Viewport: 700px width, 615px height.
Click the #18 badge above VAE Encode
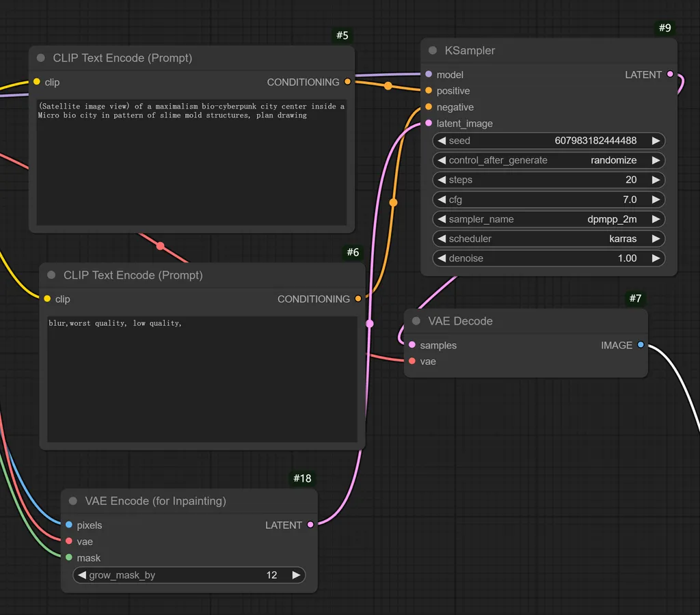point(302,478)
